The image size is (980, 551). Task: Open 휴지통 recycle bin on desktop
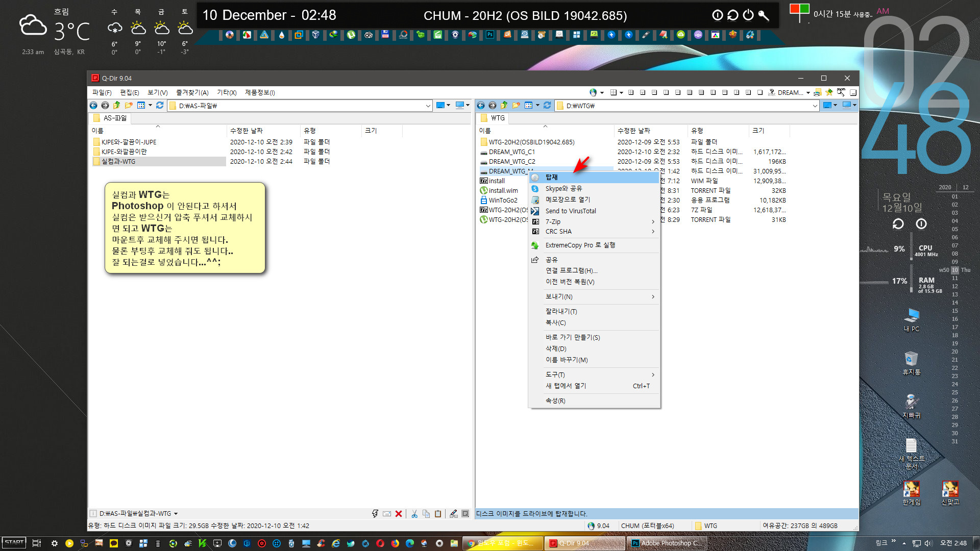[x=912, y=363]
